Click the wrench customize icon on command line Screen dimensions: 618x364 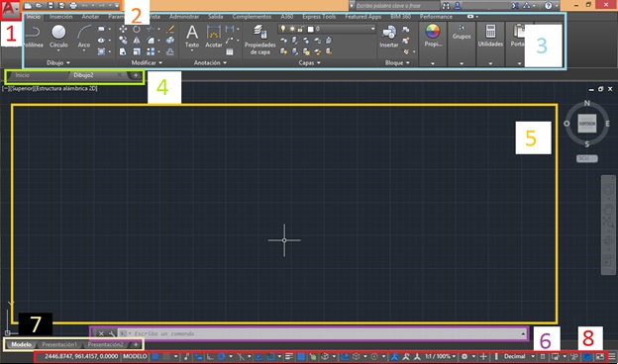pyautogui.click(x=112, y=333)
